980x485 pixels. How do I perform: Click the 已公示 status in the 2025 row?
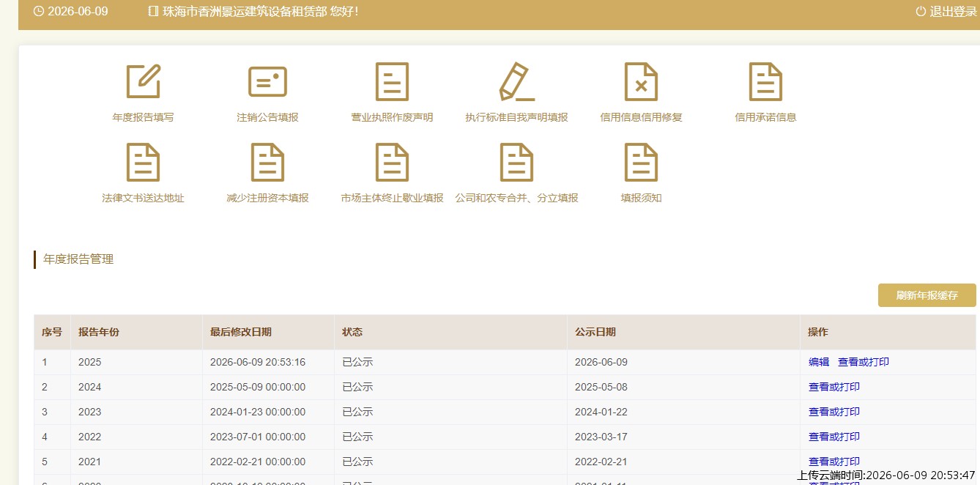[x=357, y=362]
